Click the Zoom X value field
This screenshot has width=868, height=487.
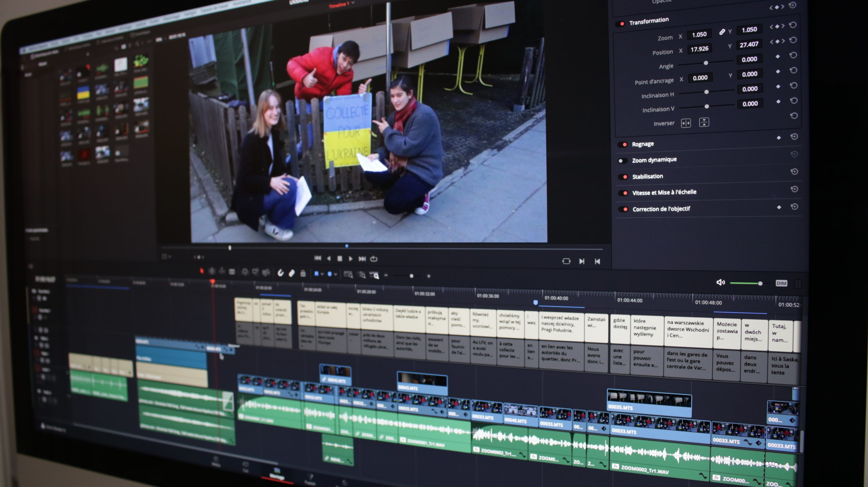point(699,34)
